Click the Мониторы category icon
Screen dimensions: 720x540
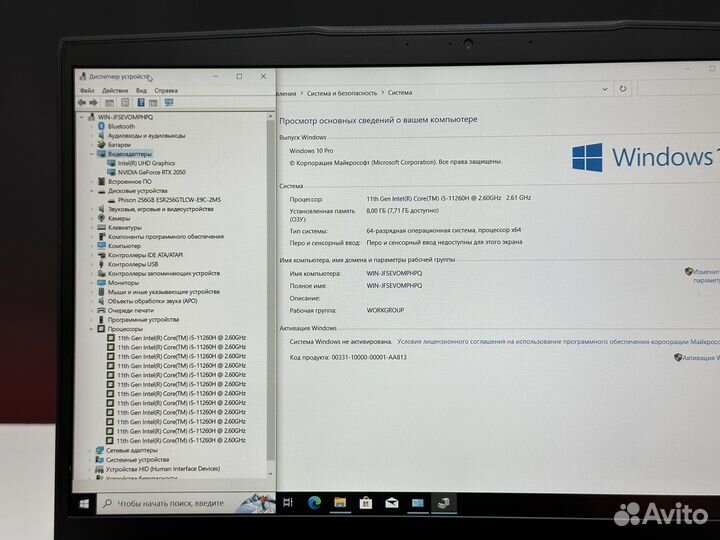101,282
